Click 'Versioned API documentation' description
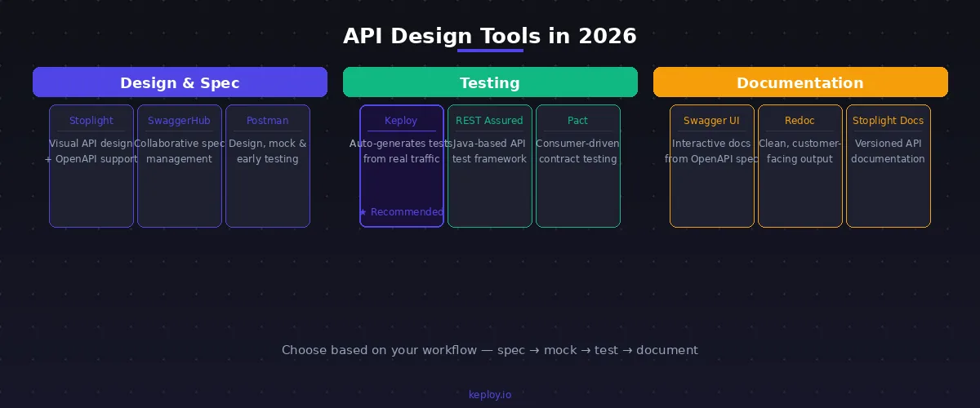This screenshot has width=980, height=408. 889,151
